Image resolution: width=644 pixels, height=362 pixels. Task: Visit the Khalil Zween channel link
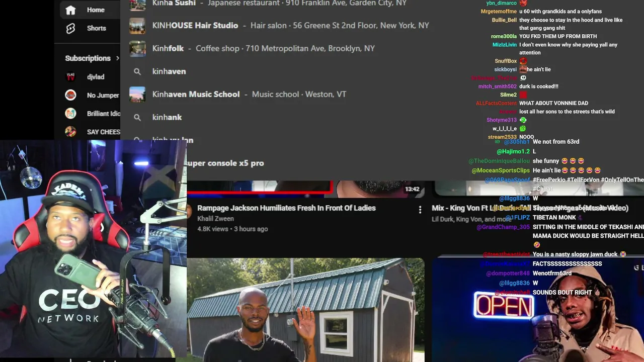[215, 219]
